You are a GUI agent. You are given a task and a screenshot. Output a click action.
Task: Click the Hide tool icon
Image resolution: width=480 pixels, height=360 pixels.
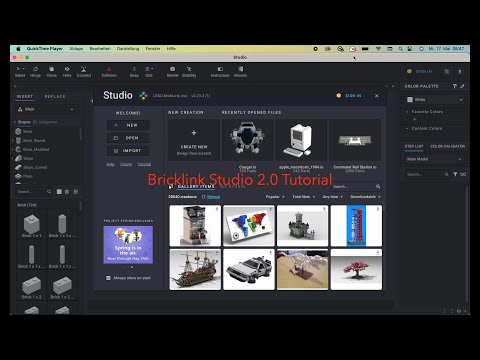[67, 69]
